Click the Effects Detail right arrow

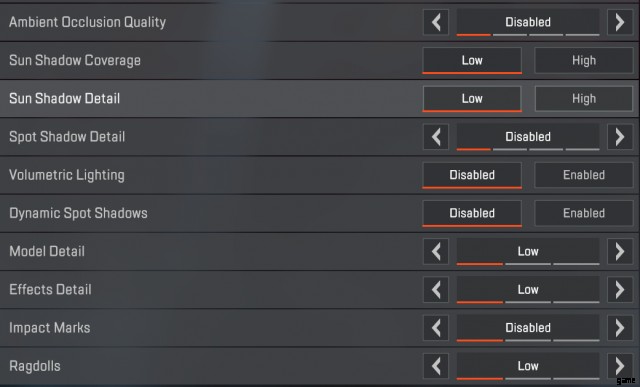coord(620,290)
